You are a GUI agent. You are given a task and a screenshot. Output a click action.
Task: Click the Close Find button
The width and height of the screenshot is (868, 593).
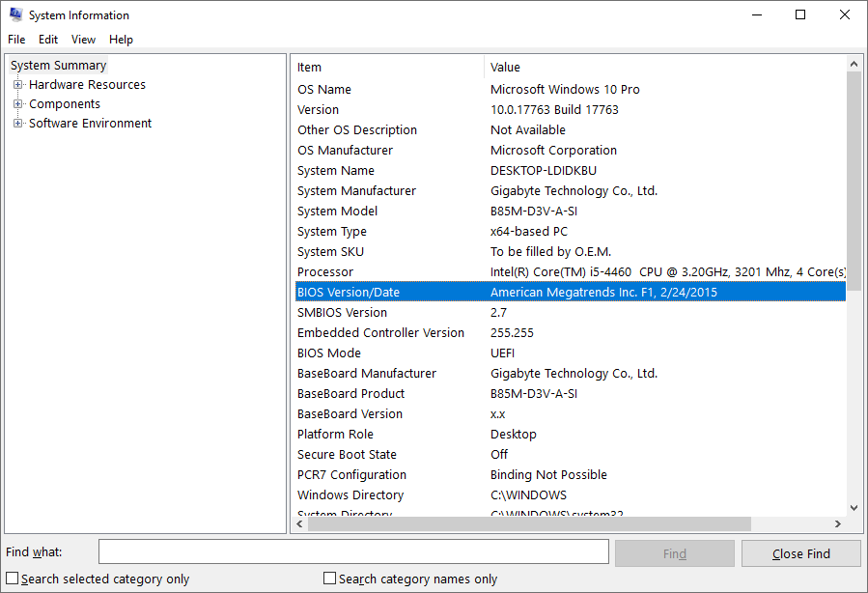801,553
